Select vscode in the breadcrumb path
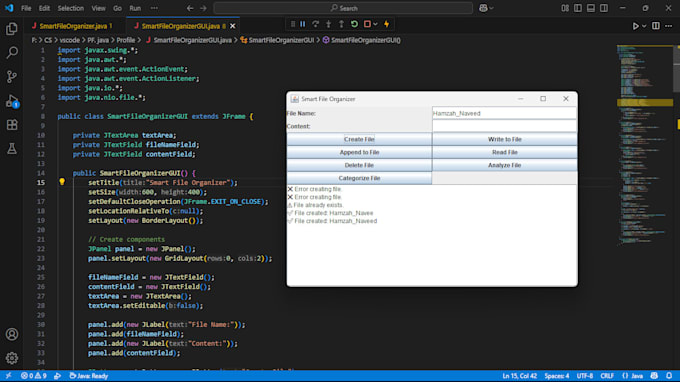Screen dimensions: 680x382 coord(69,40)
